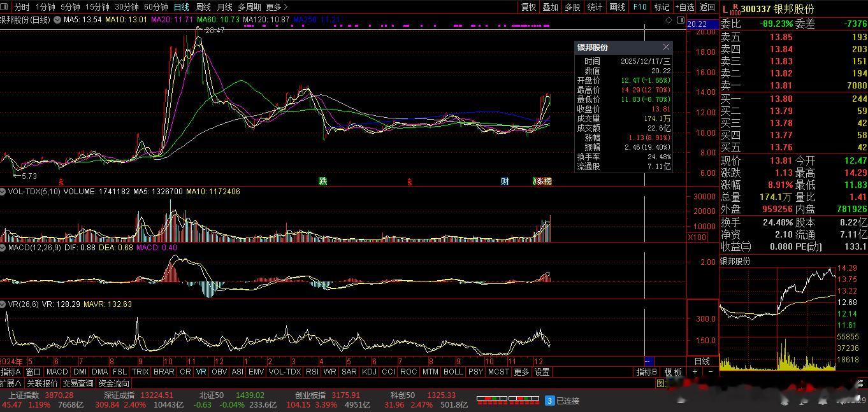Select the BOLL indicator tab
The width and height of the screenshot is (868, 412).
click(453, 372)
